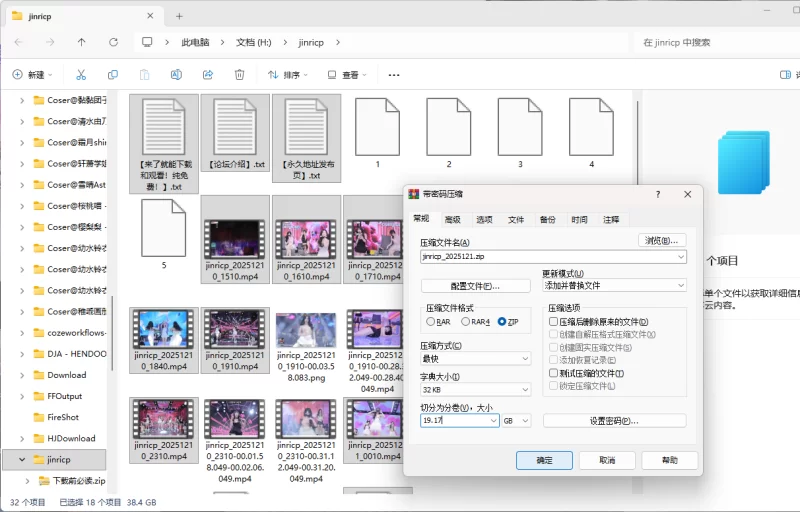This screenshot has height=512, width=800.
Task: Open the three-dot See more menu
Action: (x=394, y=75)
